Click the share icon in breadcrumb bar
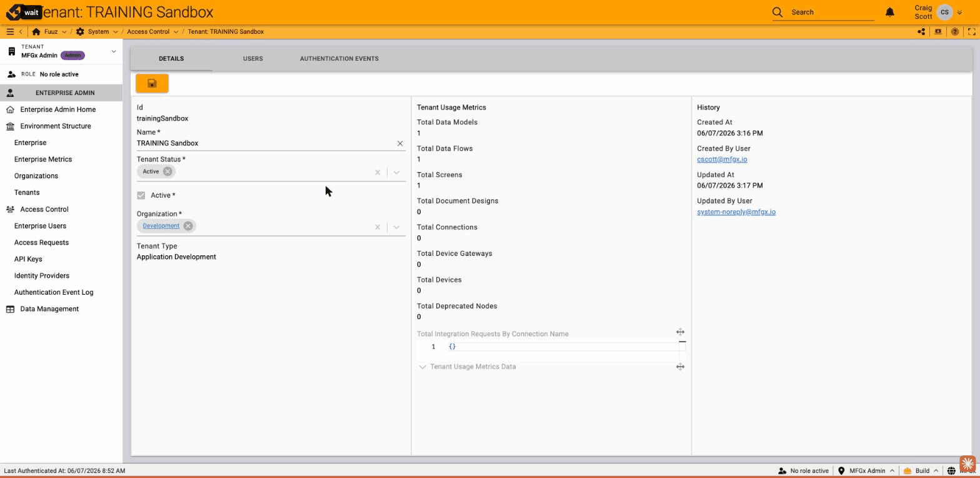This screenshot has height=478, width=980. [x=921, y=31]
